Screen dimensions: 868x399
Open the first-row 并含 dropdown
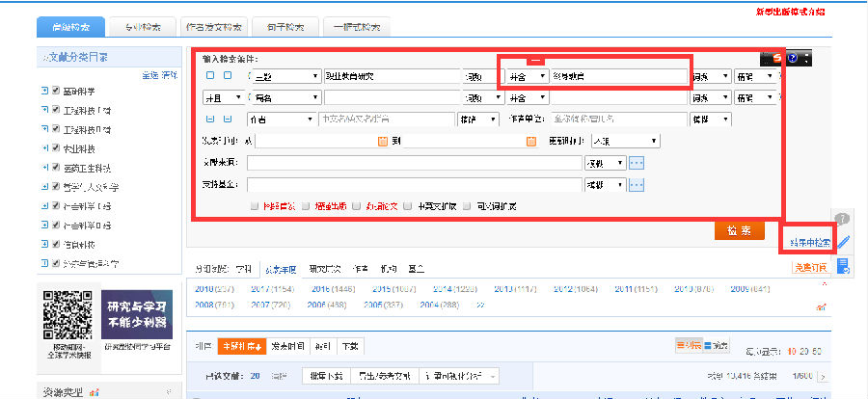pyautogui.click(x=529, y=76)
